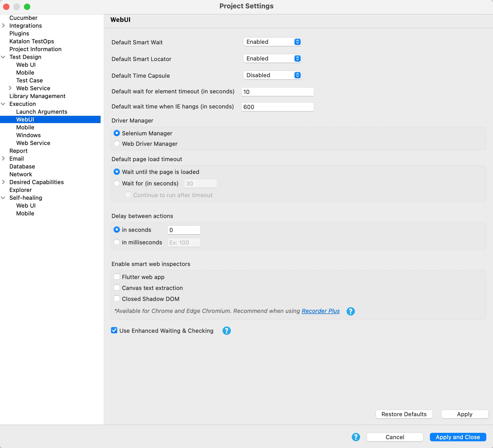Open Launch Arguments settings page
The image size is (493, 448).
tap(42, 112)
